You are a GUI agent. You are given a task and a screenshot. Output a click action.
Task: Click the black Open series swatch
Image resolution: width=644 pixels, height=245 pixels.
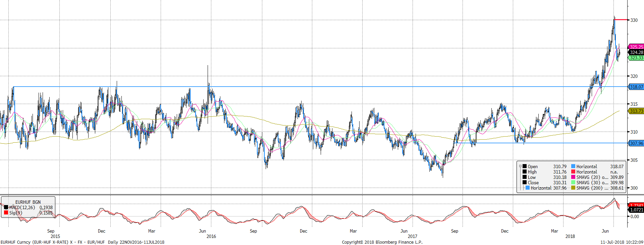tap(525, 166)
